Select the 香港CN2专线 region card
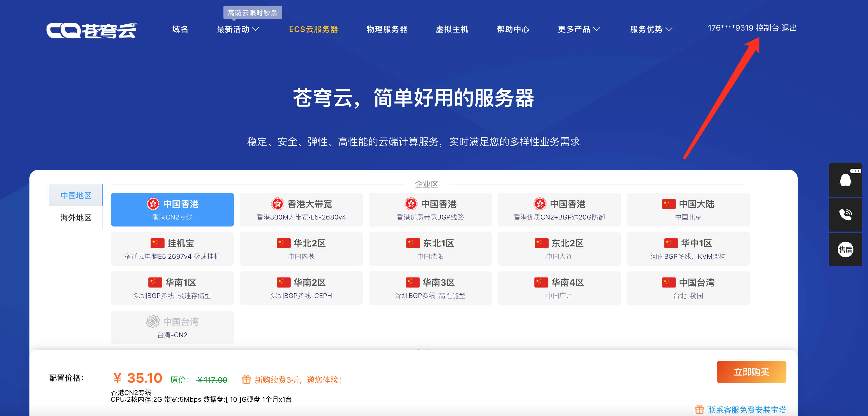The image size is (868, 416). click(x=172, y=209)
